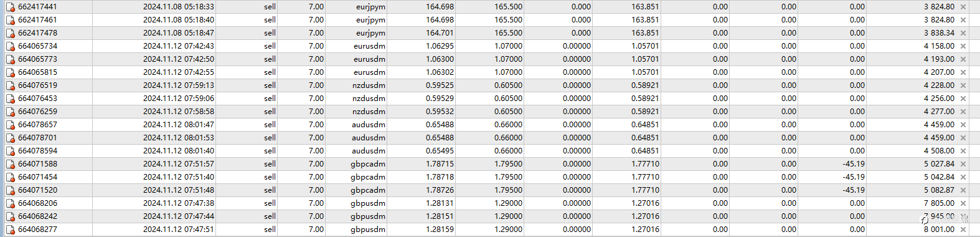The image size is (980, 237).
Task: Click the order icon for ticket 664068277
Action: coord(10,230)
